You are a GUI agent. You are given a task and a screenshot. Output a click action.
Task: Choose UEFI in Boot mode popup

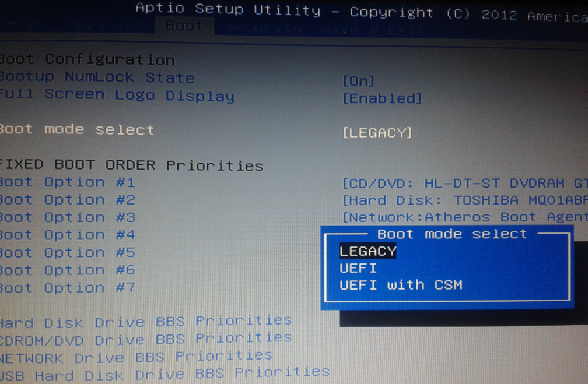pyautogui.click(x=358, y=268)
